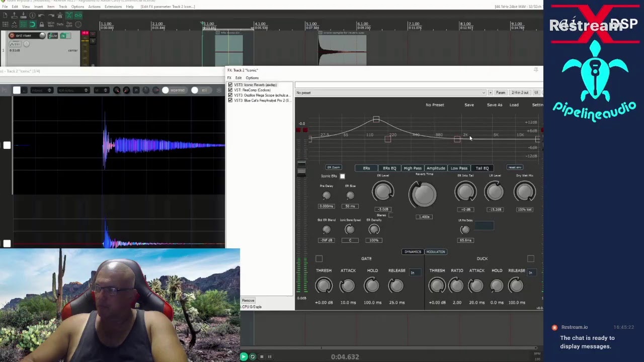Switch to the ERs EQ tab
This screenshot has width=644, height=362.
[389, 168]
